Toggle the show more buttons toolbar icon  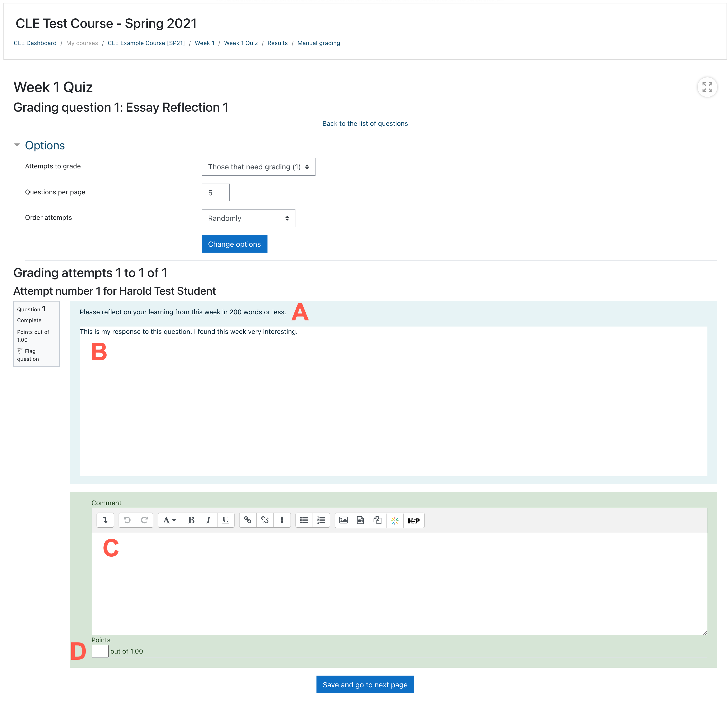[x=106, y=520]
